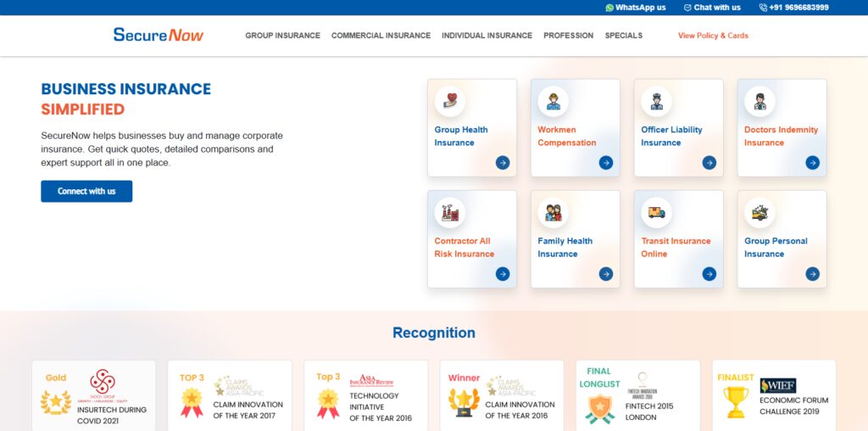Screen dimensions: 868x431
Task: Click the chat bubble icon beside Chat with us
Action: click(687, 8)
